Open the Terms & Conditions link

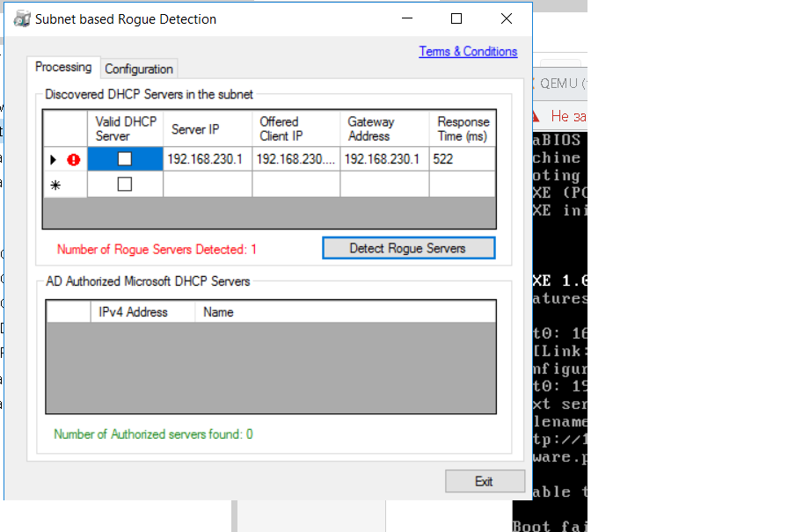click(x=468, y=51)
